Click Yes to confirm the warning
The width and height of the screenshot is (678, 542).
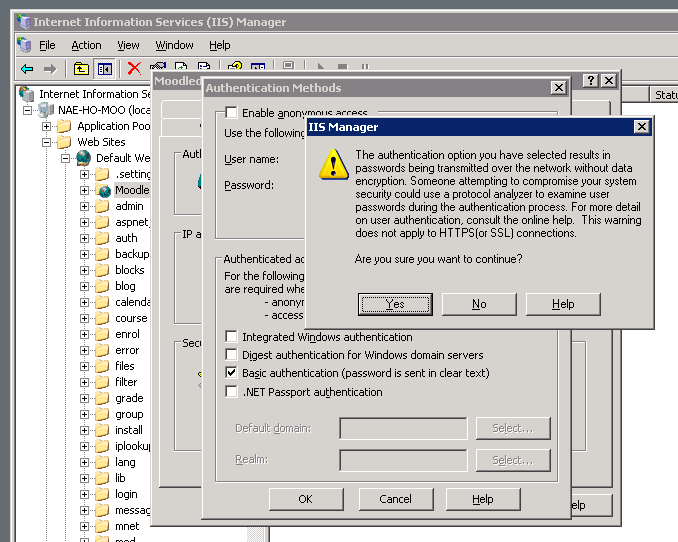[x=395, y=304]
